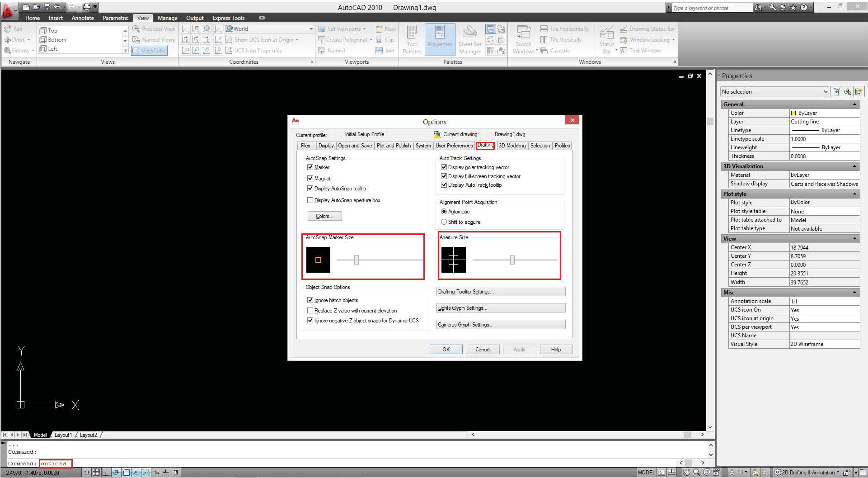The width and height of the screenshot is (868, 478).
Task: Uncheck the Magnet checkbox
Action: [x=310, y=179]
